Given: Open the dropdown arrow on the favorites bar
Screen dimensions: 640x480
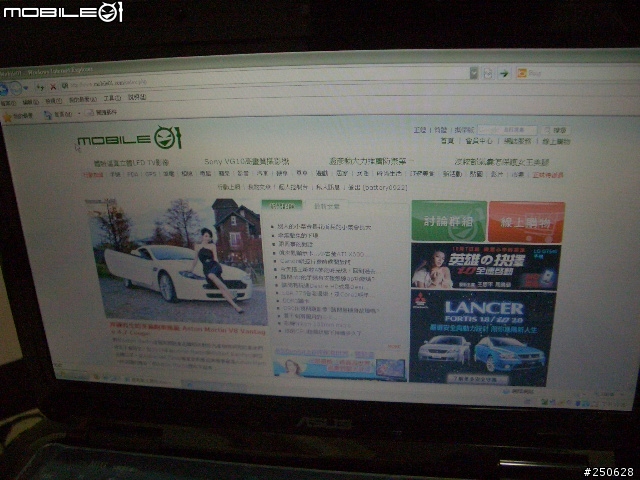Looking at the screenshot, I should pyautogui.click(x=79, y=113).
